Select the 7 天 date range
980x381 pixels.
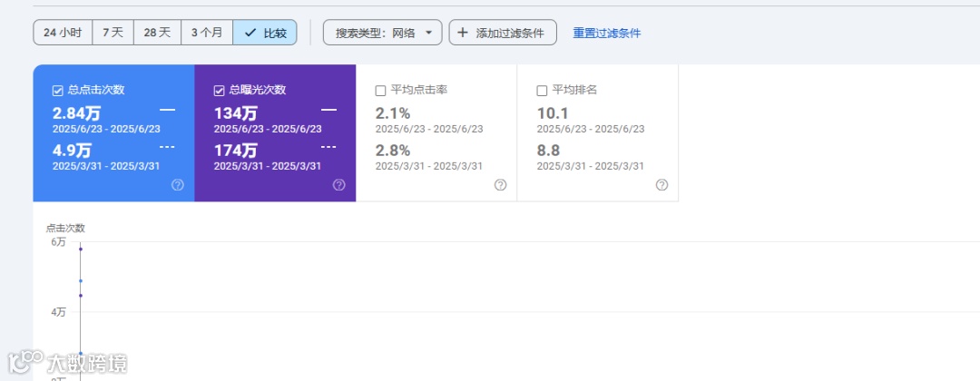pyautogui.click(x=113, y=33)
